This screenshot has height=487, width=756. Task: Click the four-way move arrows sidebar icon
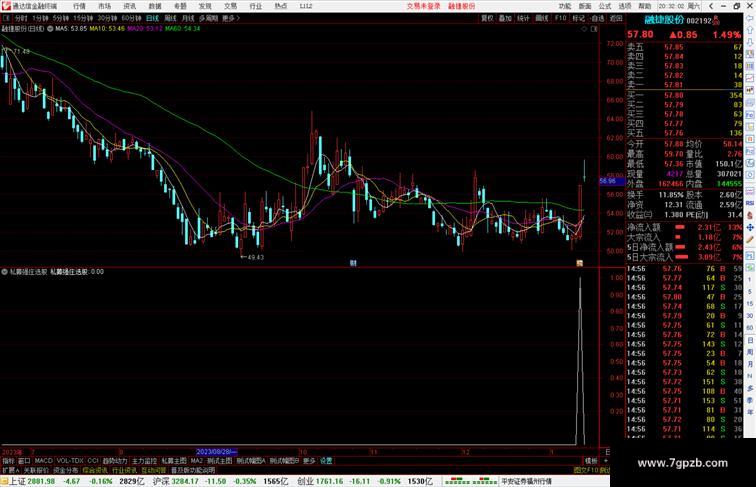tap(750, 227)
